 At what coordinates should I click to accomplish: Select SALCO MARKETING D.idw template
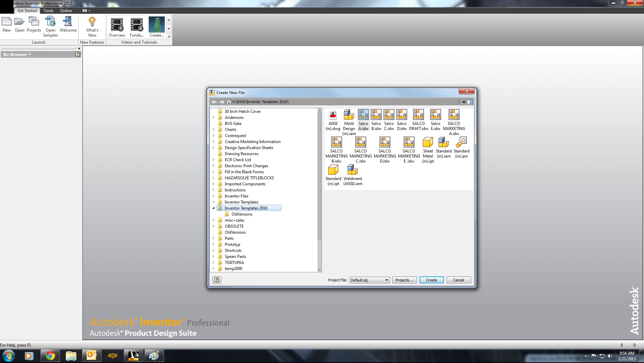pos(385,150)
